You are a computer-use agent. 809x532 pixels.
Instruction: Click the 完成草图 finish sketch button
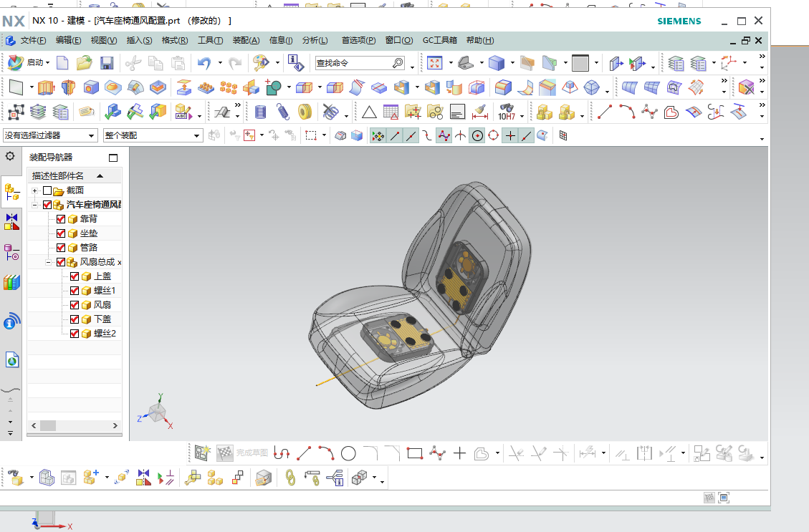click(242, 453)
